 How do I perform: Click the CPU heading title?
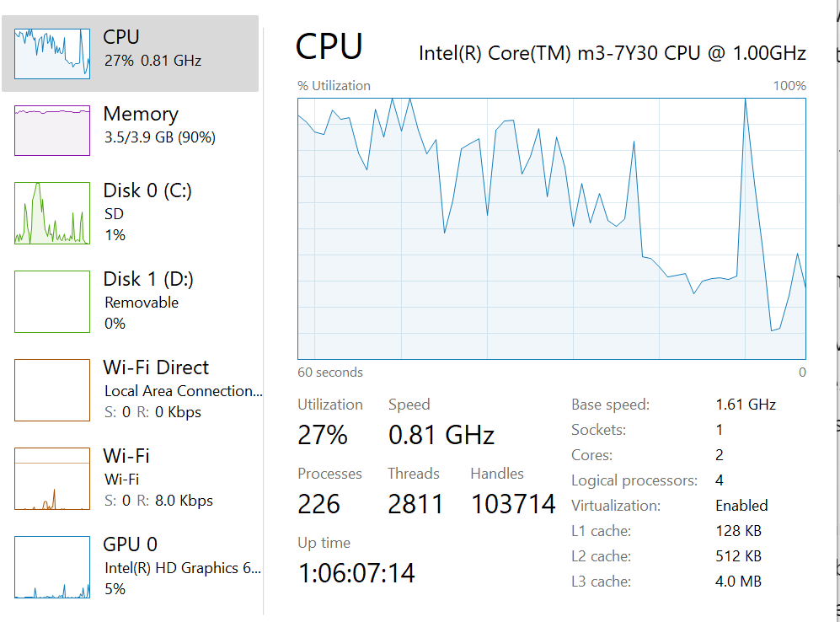click(329, 47)
